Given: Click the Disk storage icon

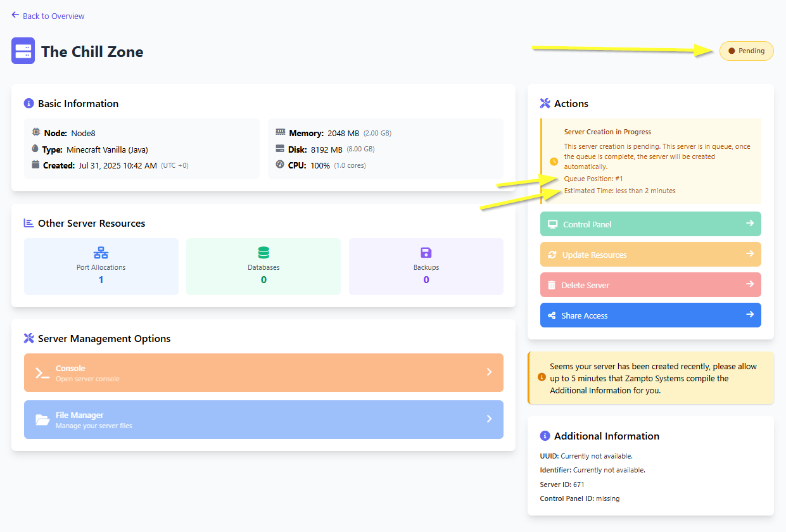Looking at the screenshot, I should 281,149.
